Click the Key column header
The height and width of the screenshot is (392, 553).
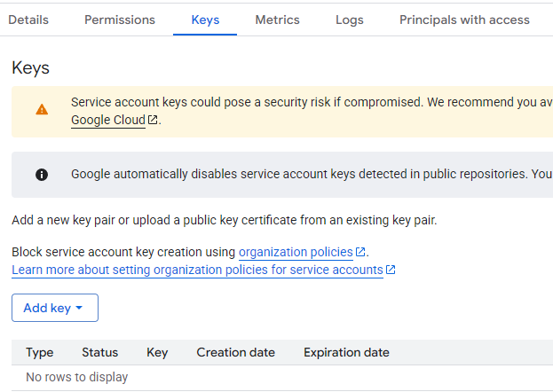tap(157, 352)
